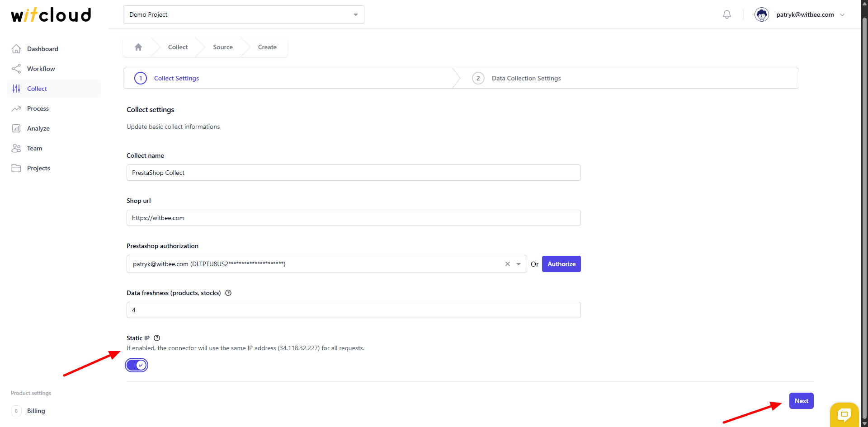Click the 'Collect settings' heading
The height and width of the screenshot is (427, 868).
(x=150, y=110)
